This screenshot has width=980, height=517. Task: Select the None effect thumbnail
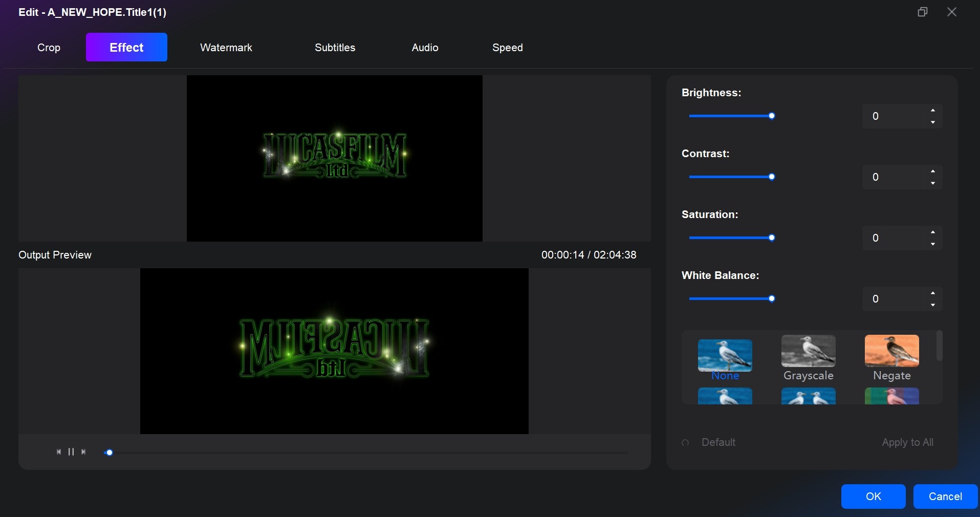tap(725, 355)
